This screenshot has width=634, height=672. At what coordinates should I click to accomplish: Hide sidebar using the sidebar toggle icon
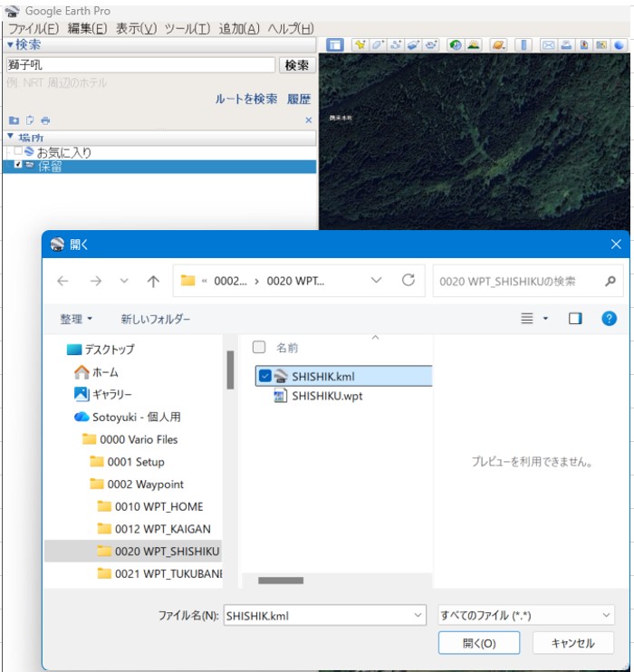[x=335, y=44]
